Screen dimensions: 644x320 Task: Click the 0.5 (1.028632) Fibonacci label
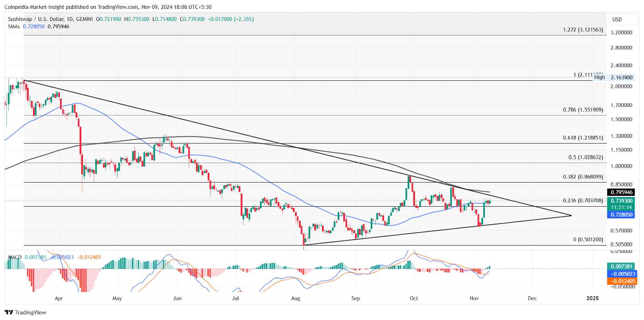(586, 157)
